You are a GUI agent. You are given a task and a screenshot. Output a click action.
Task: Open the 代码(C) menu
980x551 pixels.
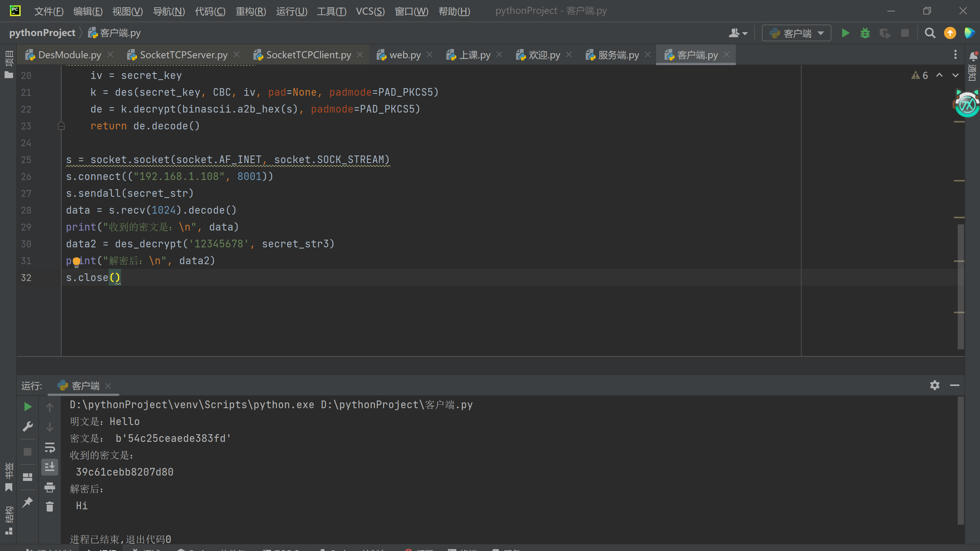point(210,11)
